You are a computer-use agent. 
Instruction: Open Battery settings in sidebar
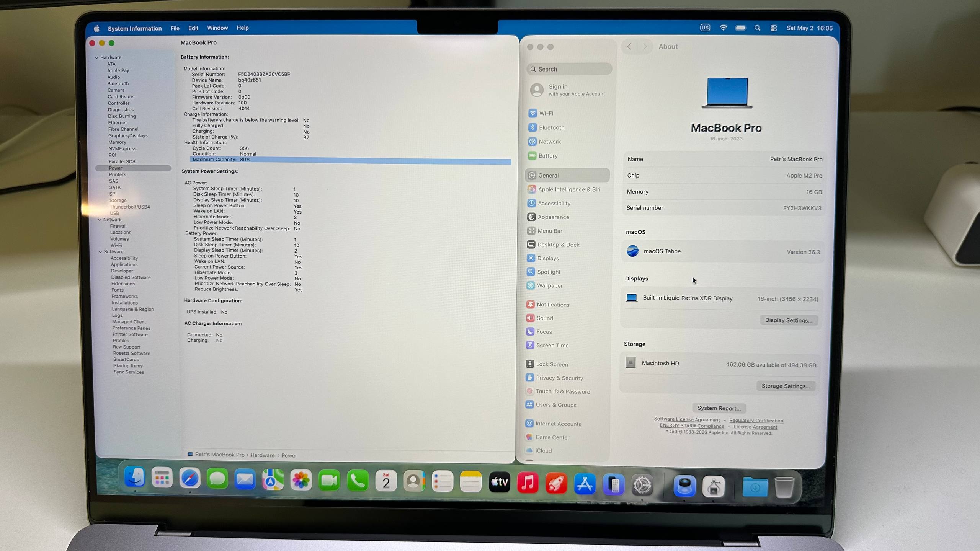pyautogui.click(x=543, y=156)
